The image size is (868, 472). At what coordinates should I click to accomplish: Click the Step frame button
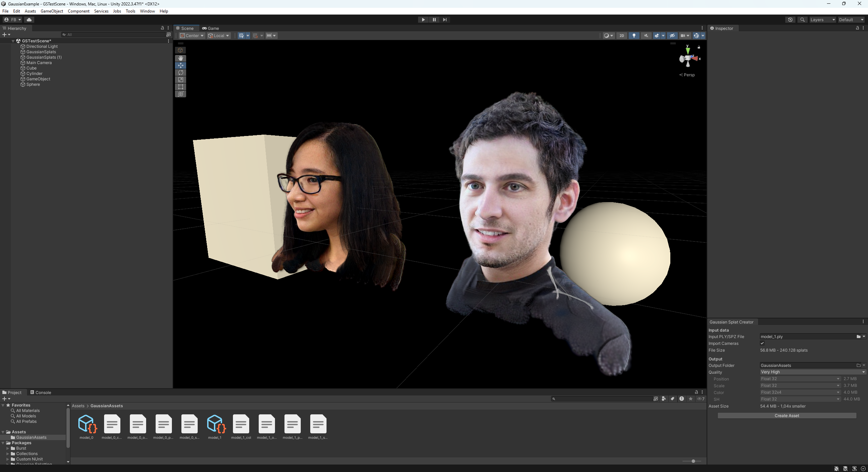[445, 20]
